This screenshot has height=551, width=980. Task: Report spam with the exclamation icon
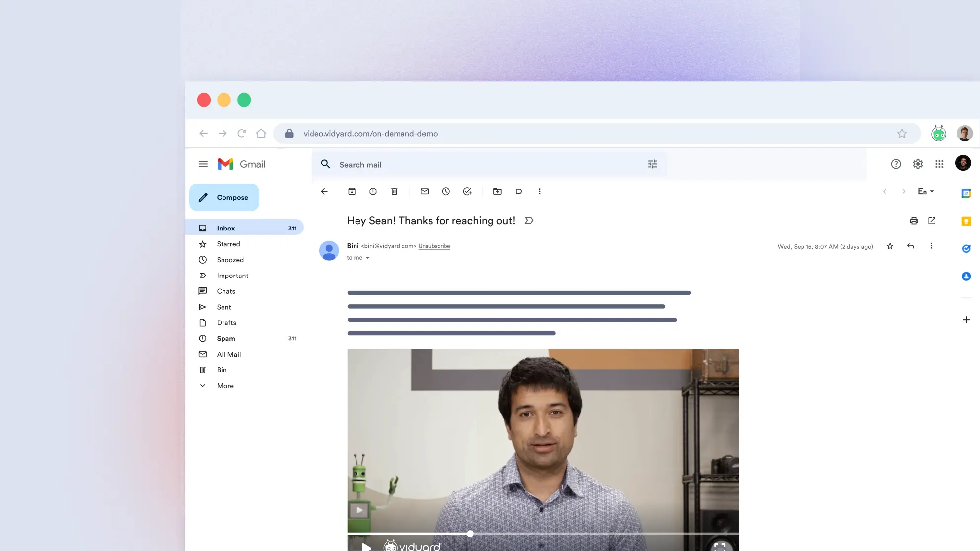point(373,191)
